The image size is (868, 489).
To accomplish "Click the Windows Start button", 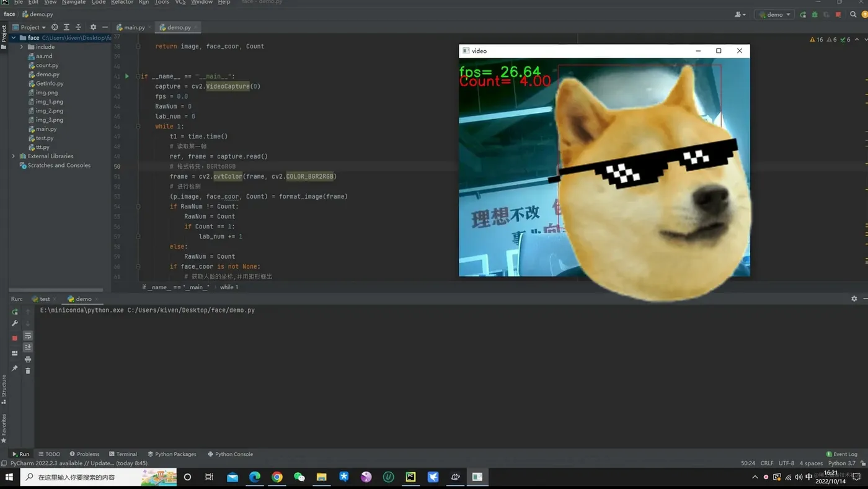I will [9, 477].
